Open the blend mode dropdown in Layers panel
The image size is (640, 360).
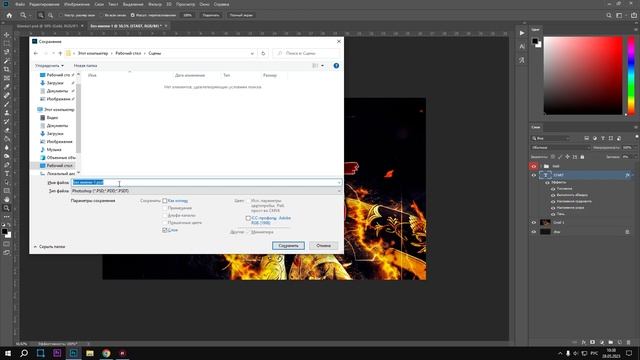tap(560, 147)
